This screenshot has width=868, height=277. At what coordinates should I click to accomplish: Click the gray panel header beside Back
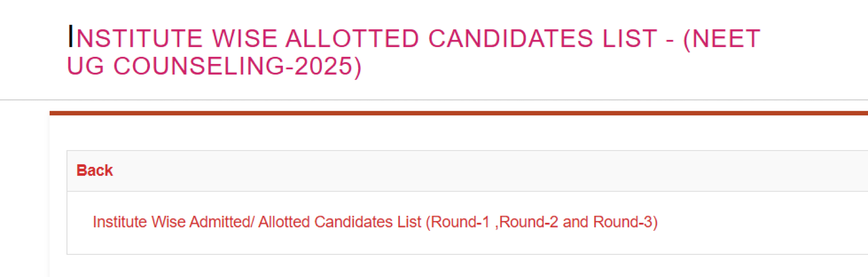click(x=472, y=171)
